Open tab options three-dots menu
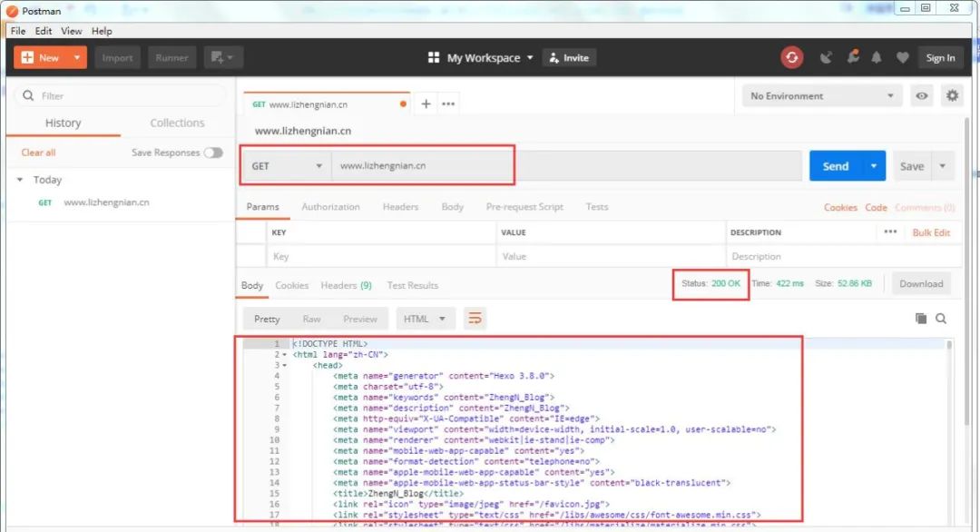The height and width of the screenshot is (532, 980). click(448, 103)
